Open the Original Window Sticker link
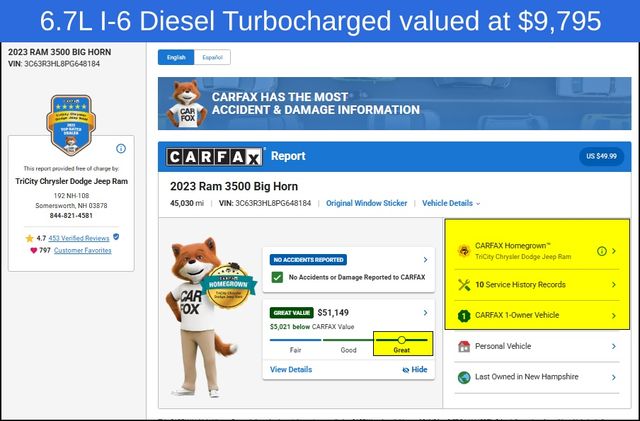 pyautogui.click(x=366, y=203)
